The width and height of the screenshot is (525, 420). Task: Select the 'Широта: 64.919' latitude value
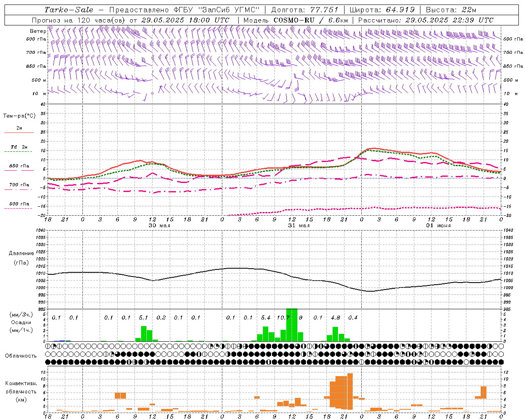coord(382,10)
